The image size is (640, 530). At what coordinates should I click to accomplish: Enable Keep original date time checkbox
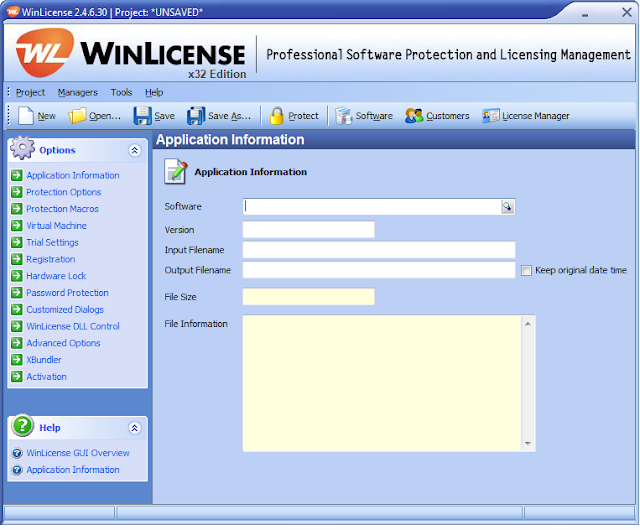tap(526, 270)
